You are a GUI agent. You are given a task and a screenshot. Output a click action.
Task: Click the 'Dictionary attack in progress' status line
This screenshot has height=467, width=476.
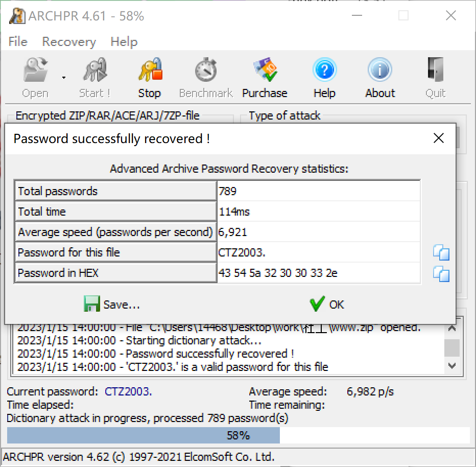point(148,418)
